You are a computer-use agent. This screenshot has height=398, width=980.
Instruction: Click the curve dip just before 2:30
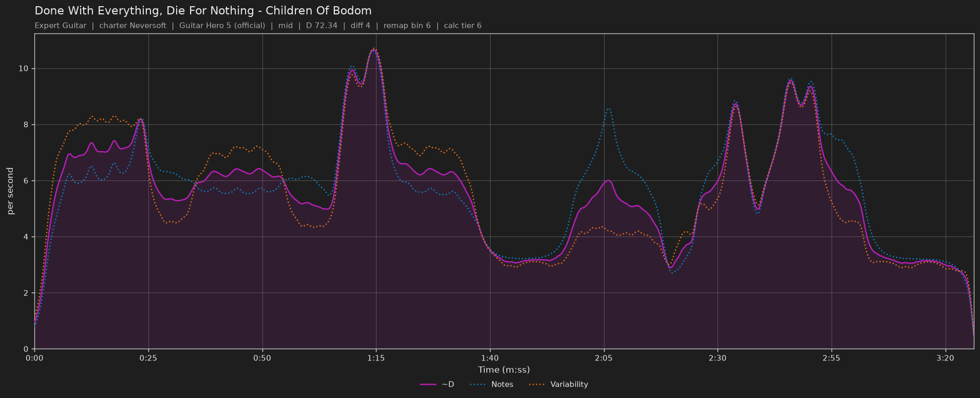click(671, 268)
